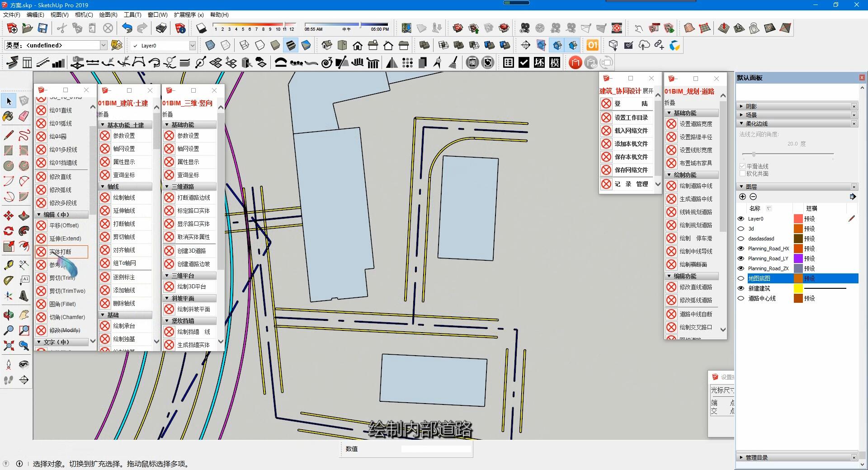
Task: Click the checkmark box toolbar icon
Action: point(524,62)
